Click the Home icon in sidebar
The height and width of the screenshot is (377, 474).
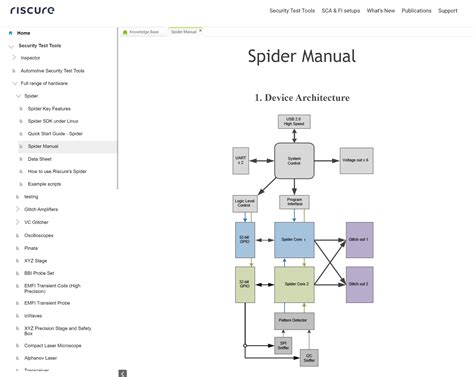(11, 33)
